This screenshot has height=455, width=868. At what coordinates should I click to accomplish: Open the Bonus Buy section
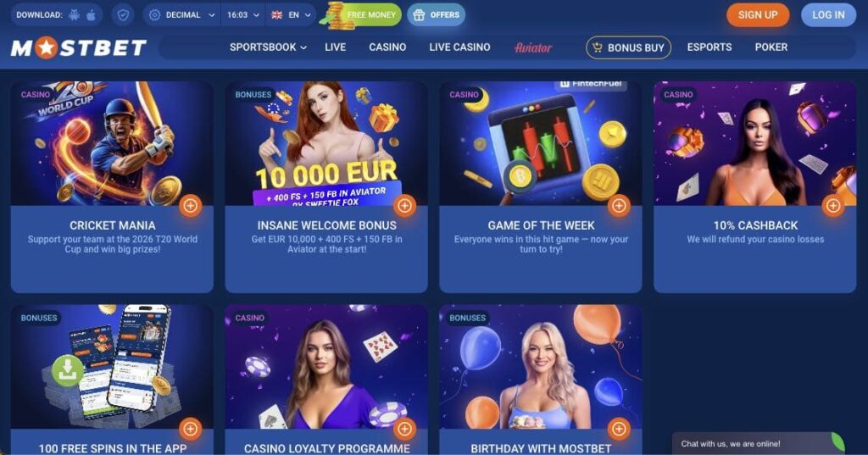coord(628,47)
